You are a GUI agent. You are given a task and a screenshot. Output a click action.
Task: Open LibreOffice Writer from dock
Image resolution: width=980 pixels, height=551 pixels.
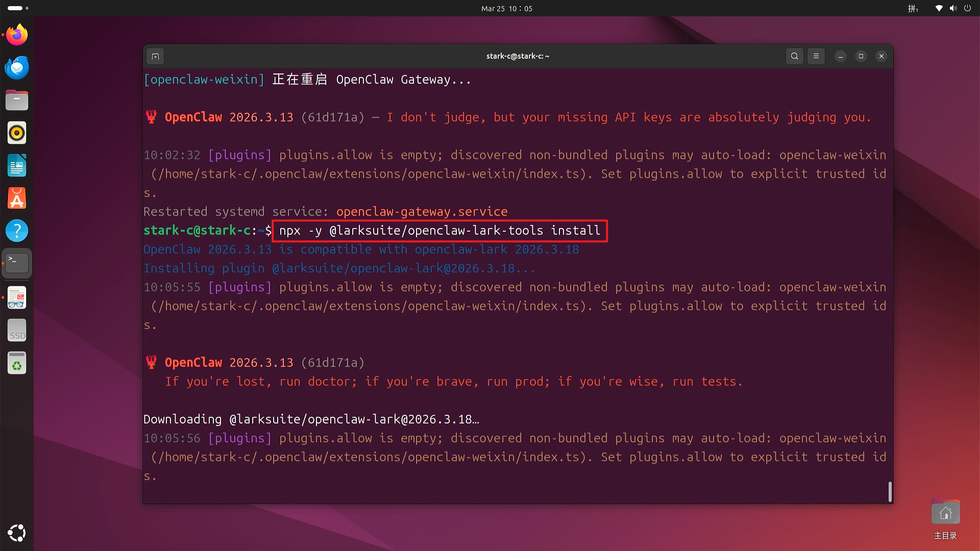(17, 166)
